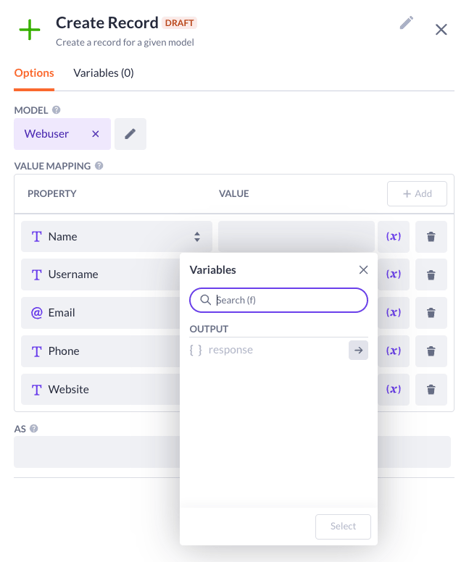469x562 pixels.
Task: Select the Website property dropdown
Action: click(100, 389)
